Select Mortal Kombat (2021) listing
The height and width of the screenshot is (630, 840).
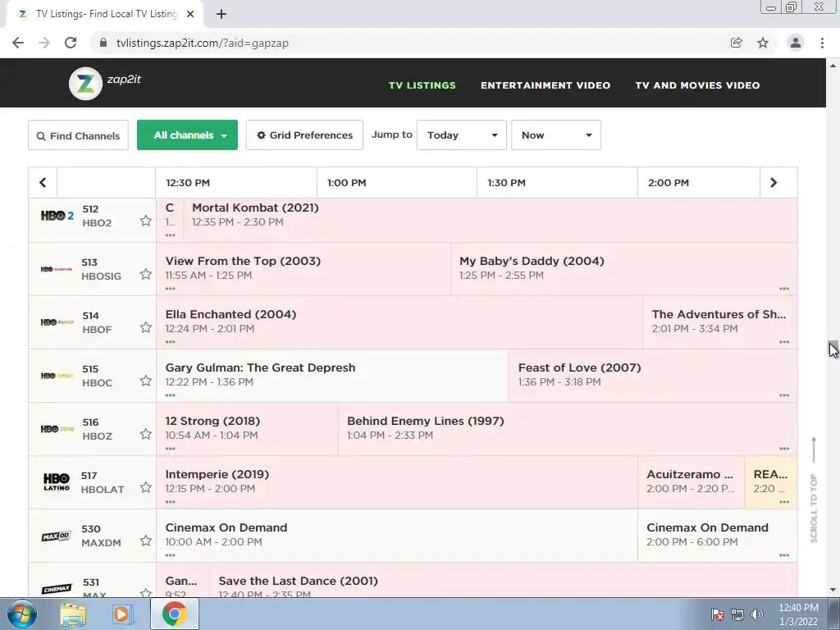(x=491, y=220)
